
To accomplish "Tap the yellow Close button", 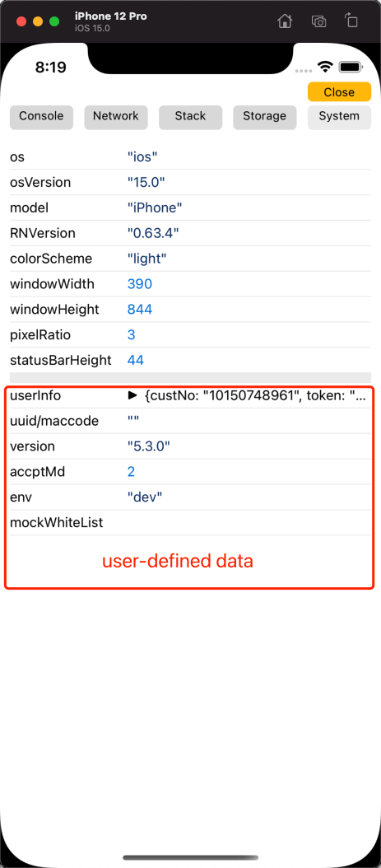I will click(339, 92).
